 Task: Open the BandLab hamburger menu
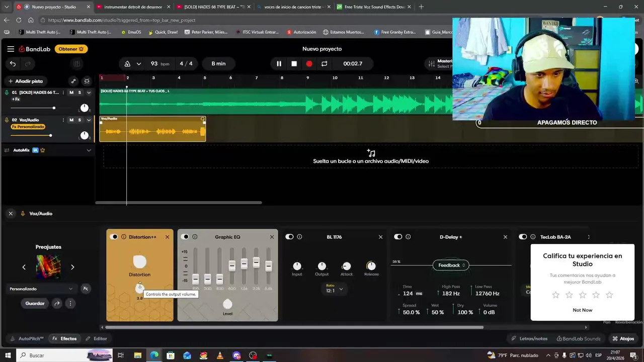(x=11, y=49)
